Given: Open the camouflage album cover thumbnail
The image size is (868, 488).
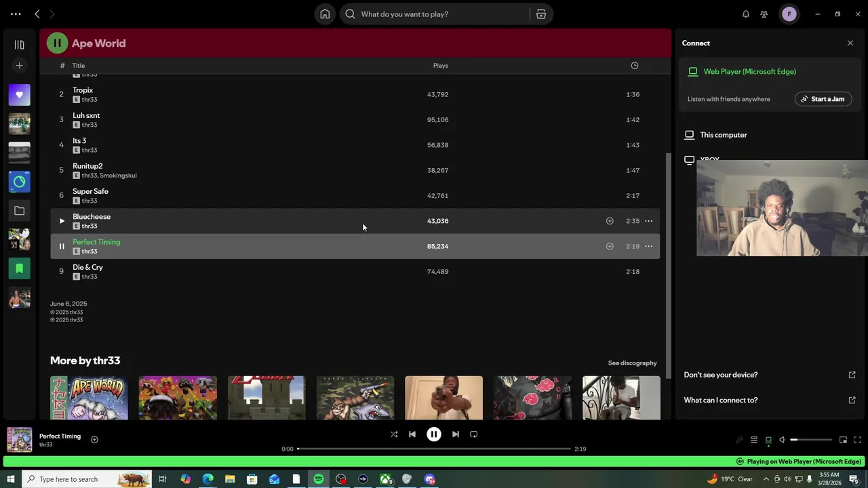Looking at the screenshot, I should (355, 398).
